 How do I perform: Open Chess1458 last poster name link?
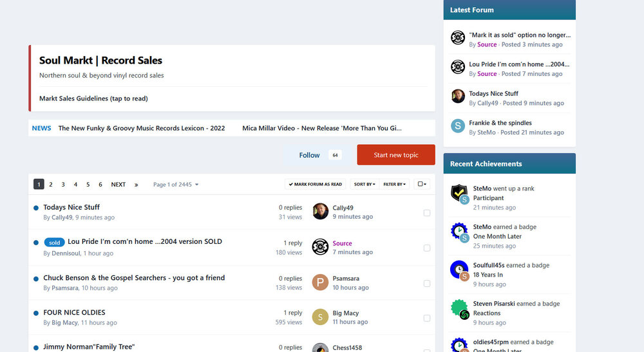347,347
